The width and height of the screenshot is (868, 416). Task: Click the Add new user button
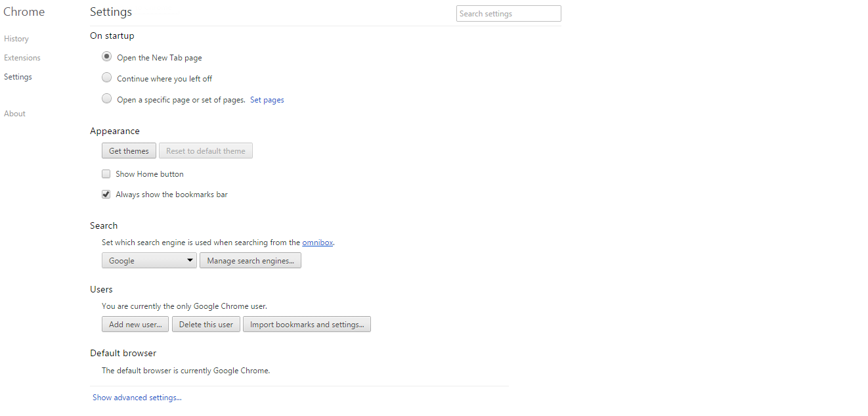(x=135, y=325)
